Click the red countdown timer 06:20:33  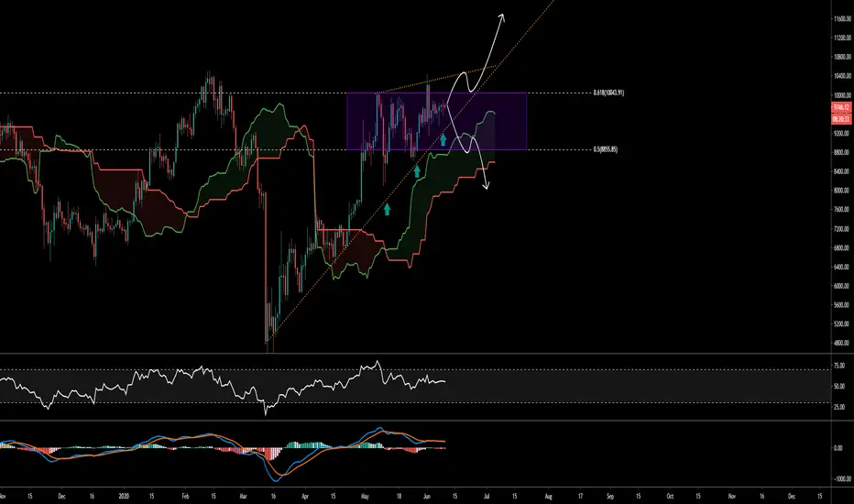tap(841, 119)
